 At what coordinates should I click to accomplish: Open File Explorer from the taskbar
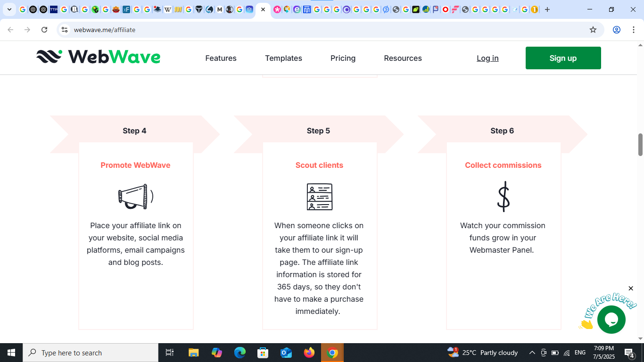click(193, 353)
